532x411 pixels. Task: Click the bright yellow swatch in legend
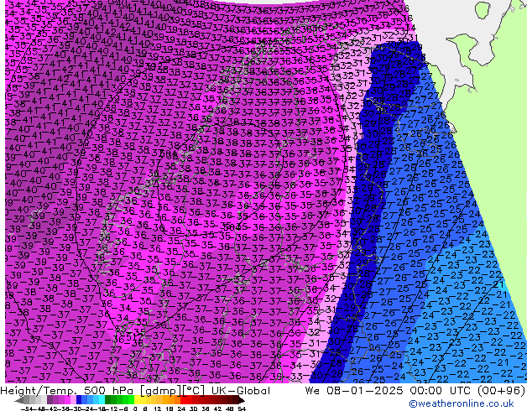coord(137,400)
